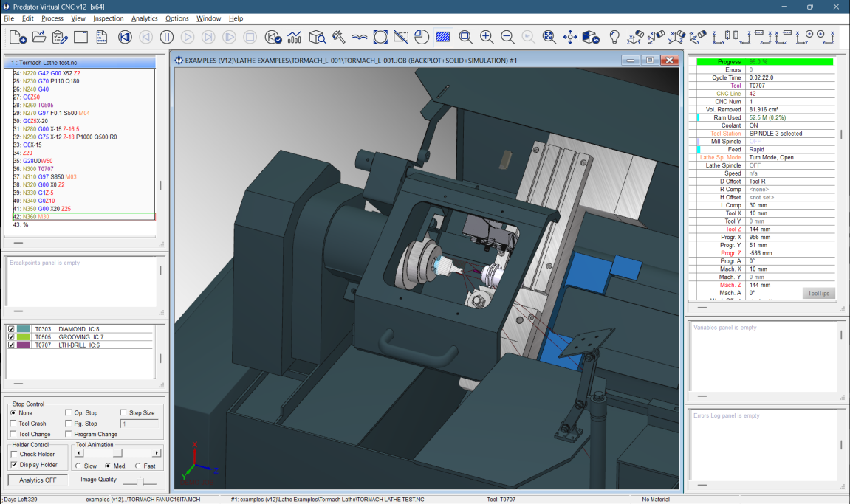Screen dimensions: 850x504
Task: Open the Inspection menu
Action: (x=109, y=18)
